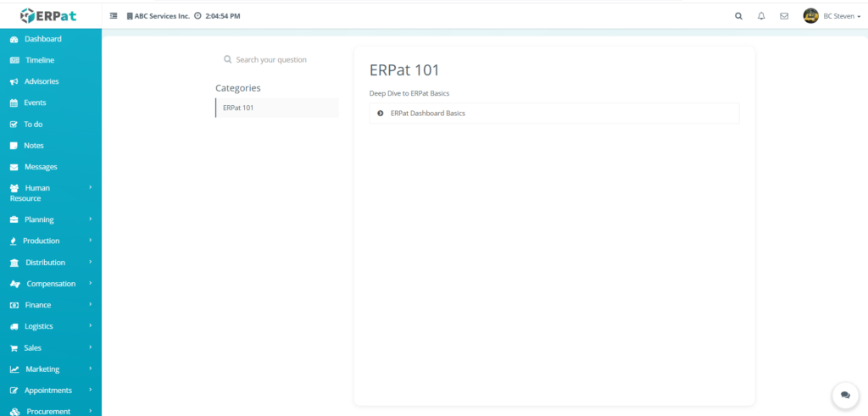
Task: Click the Sales cart icon
Action: tap(14, 348)
